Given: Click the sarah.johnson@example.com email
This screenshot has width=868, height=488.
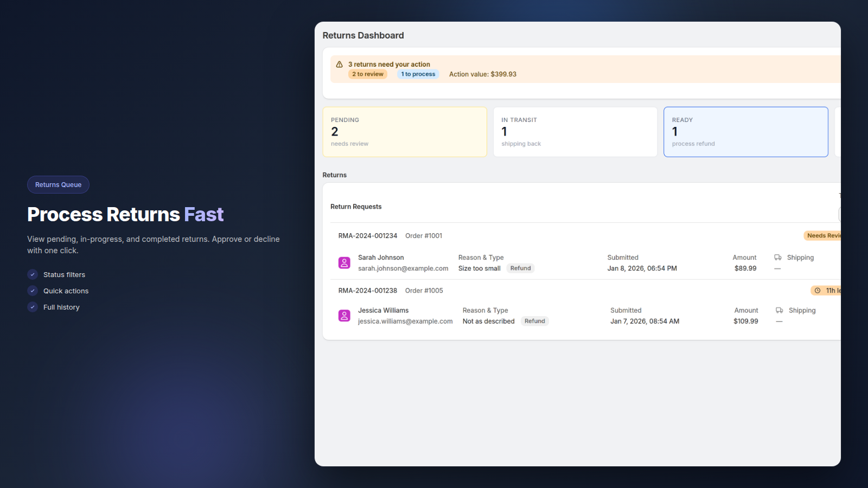Looking at the screenshot, I should [403, 268].
